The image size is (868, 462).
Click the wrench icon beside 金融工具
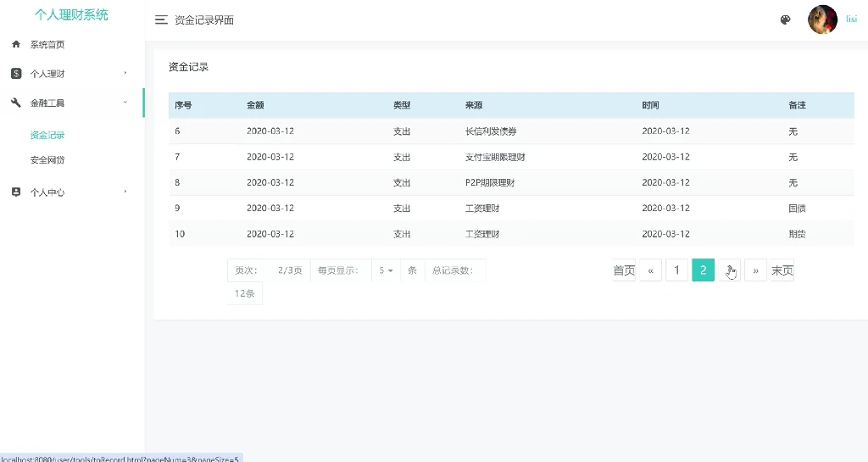[x=16, y=103]
